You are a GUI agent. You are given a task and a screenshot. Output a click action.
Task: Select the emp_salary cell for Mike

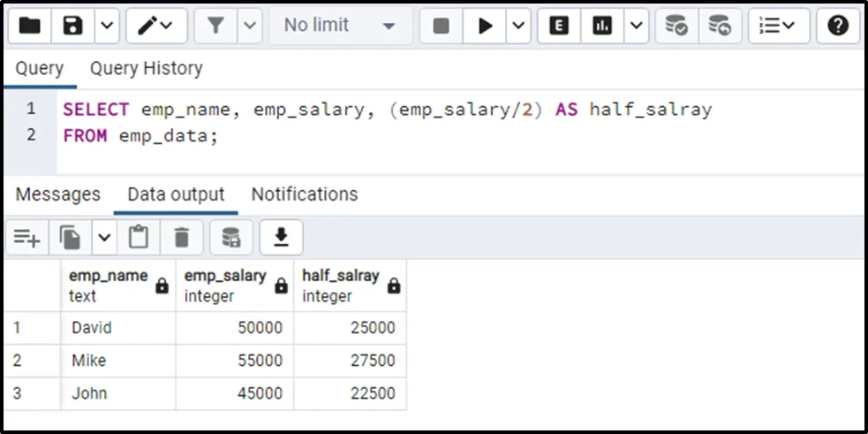[x=235, y=361]
